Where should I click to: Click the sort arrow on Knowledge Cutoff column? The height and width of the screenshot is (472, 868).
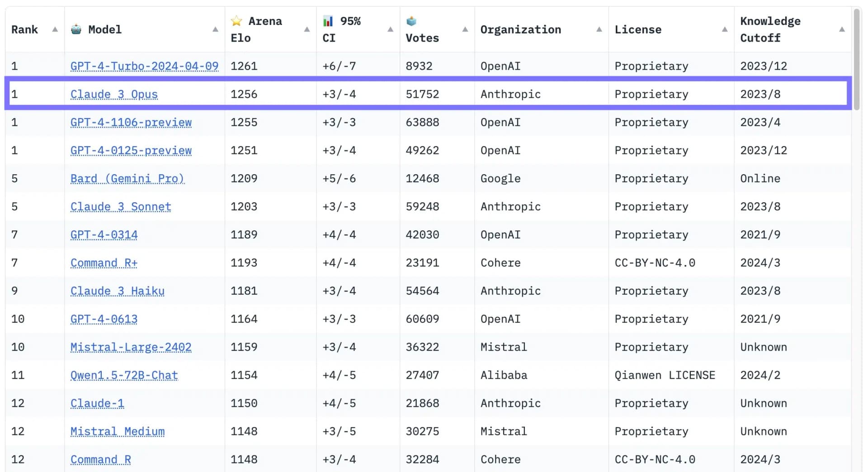coord(842,29)
